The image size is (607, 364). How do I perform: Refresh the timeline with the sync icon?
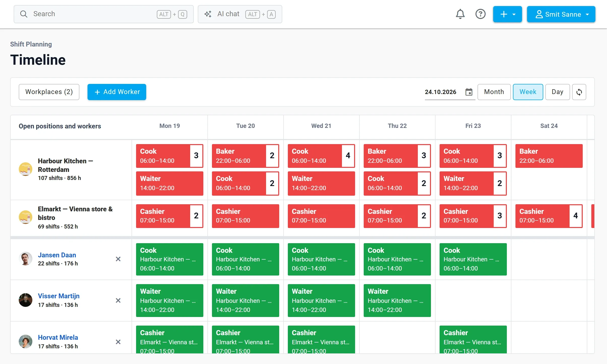[579, 92]
